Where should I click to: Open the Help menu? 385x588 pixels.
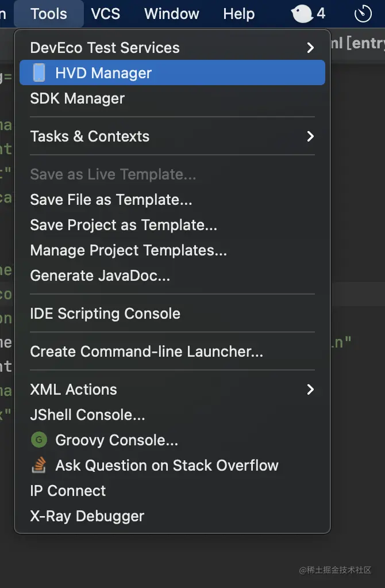238,13
